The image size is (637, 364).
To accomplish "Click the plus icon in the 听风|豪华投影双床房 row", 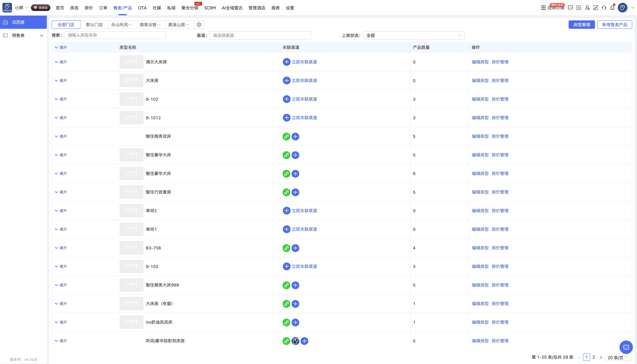I will point(304,341).
